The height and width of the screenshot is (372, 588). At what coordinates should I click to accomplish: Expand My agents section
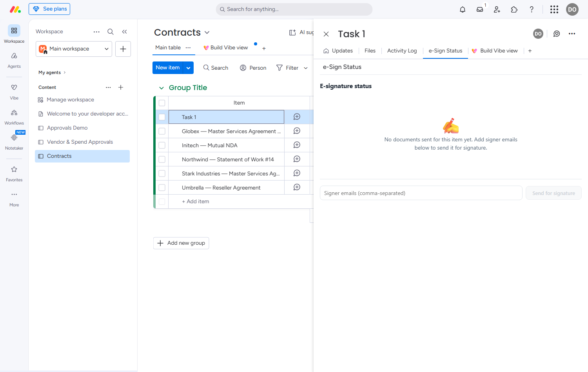click(x=52, y=72)
